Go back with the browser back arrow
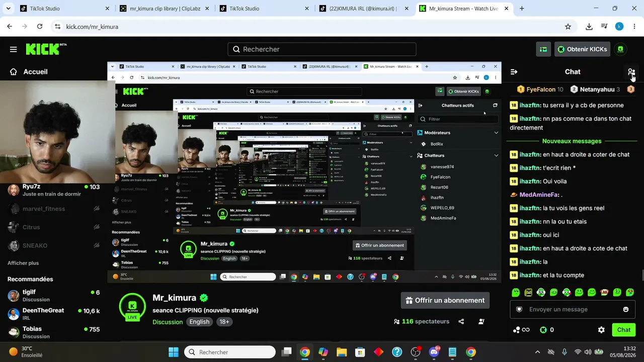 point(10,27)
